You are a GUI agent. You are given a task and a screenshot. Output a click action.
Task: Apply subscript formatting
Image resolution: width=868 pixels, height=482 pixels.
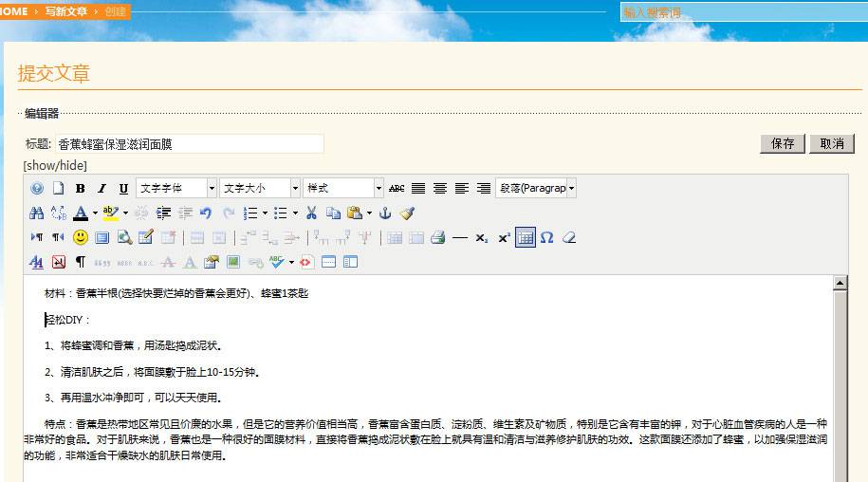482,238
